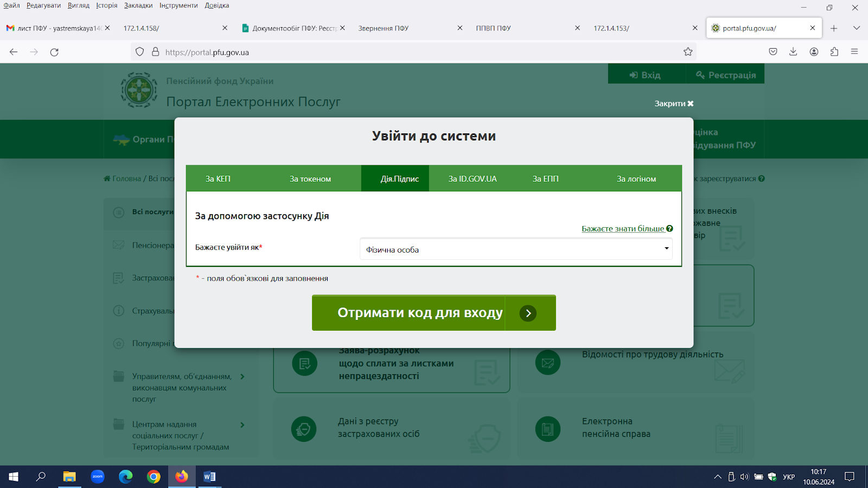This screenshot has width=868, height=488.
Task: Open the Pocket save icon
Action: pyautogui.click(x=773, y=52)
